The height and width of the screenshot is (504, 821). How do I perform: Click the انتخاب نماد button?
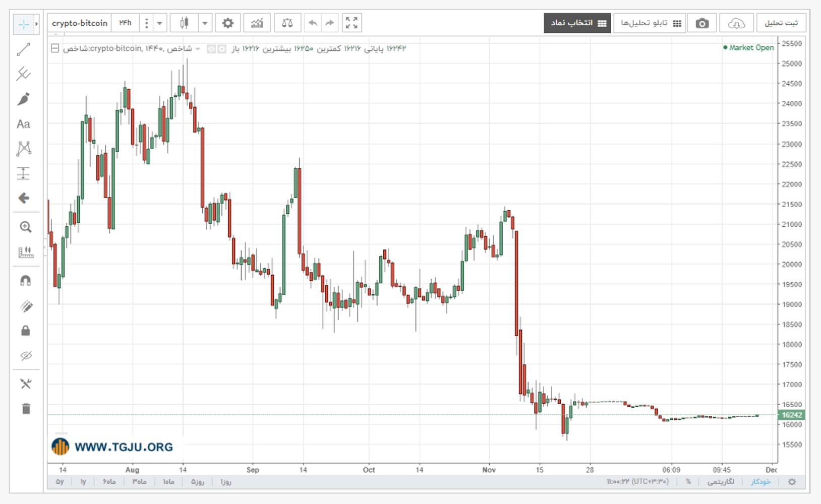pos(577,23)
